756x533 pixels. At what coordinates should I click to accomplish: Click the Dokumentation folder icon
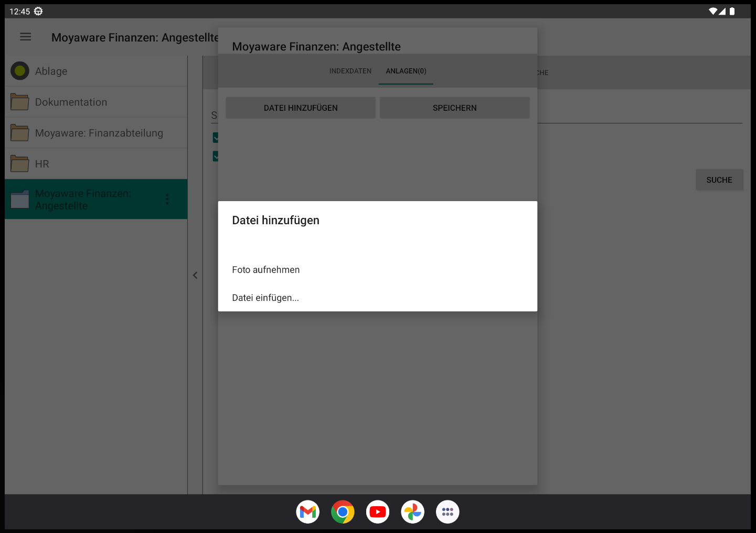tap(20, 102)
